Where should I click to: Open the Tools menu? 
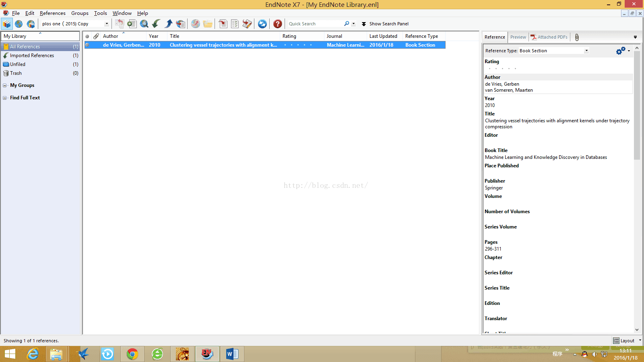[x=101, y=13]
